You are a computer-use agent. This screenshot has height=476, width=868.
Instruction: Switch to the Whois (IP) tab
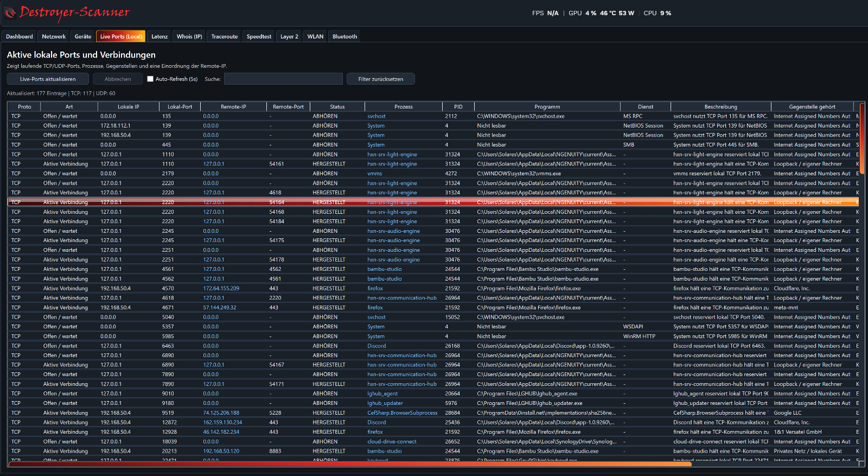click(189, 36)
